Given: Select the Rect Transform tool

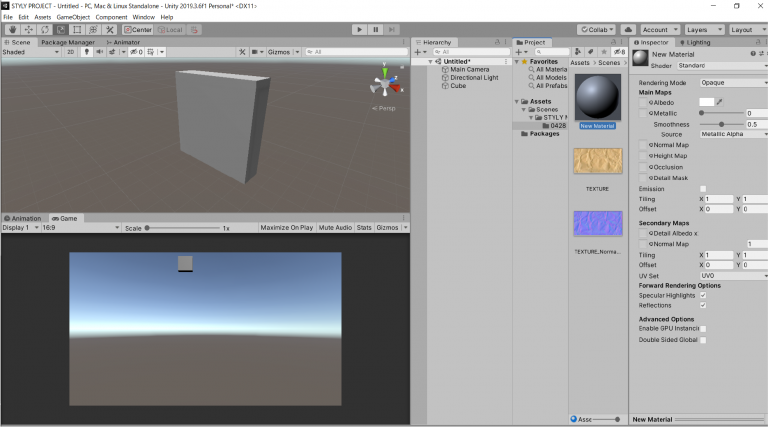Looking at the screenshot, I should point(78,30).
